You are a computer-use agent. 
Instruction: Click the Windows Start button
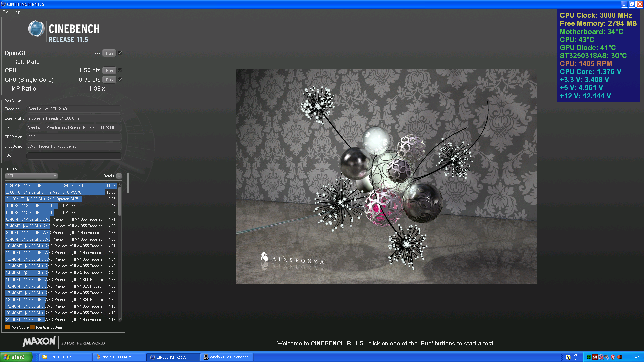(x=16, y=357)
